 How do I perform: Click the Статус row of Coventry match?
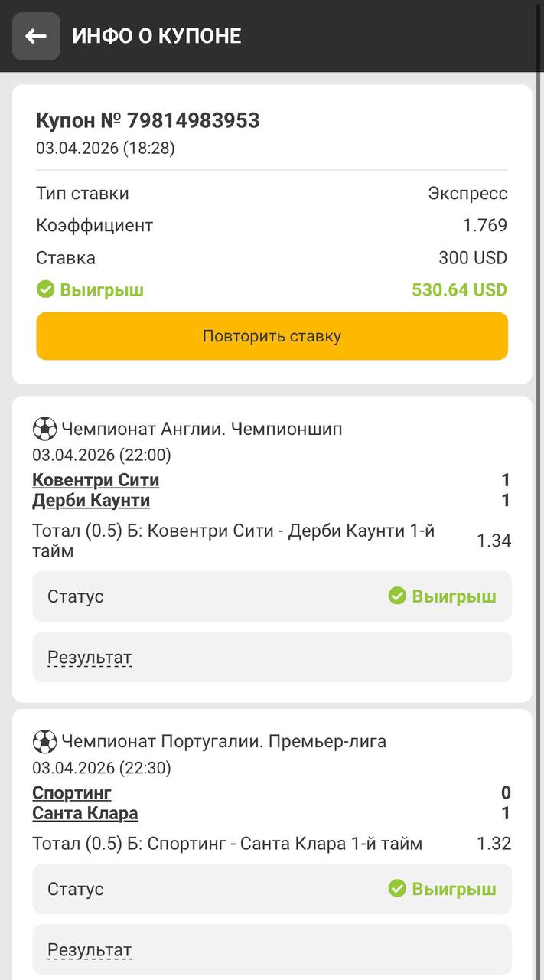pyautogui.click(x=272, y=596)
